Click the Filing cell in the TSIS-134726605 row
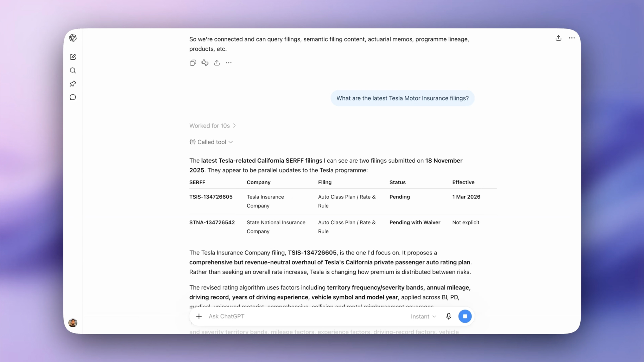The width and height of the screenshot is (644, 362). (x=347, y=201)
